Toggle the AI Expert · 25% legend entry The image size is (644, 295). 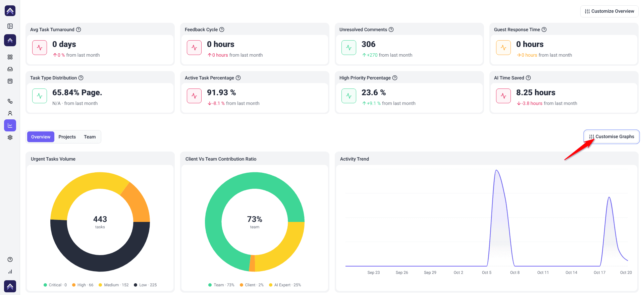pos(285,285)
